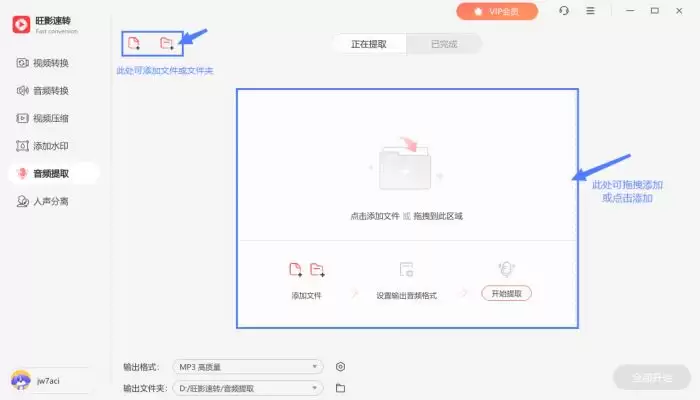Select 添加水印 from the sidebar
Image resolution: width=700 pixels, height=400 pixels.
point(50,146)
